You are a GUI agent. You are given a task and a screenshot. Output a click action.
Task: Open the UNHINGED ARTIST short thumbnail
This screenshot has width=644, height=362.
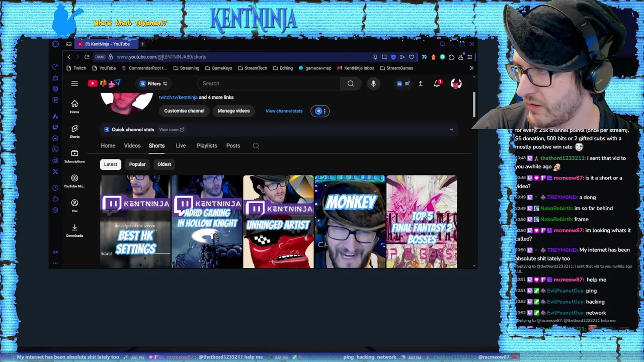tap(278, 222)
